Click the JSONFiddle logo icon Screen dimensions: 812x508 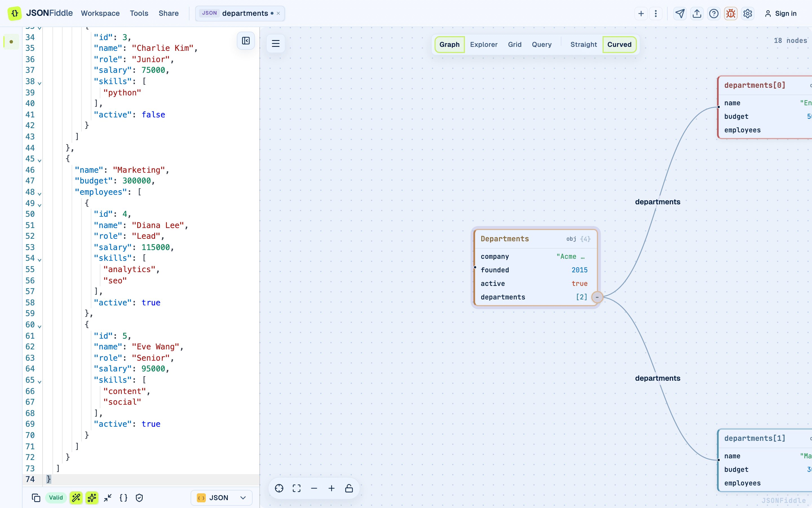pos(14,14)
